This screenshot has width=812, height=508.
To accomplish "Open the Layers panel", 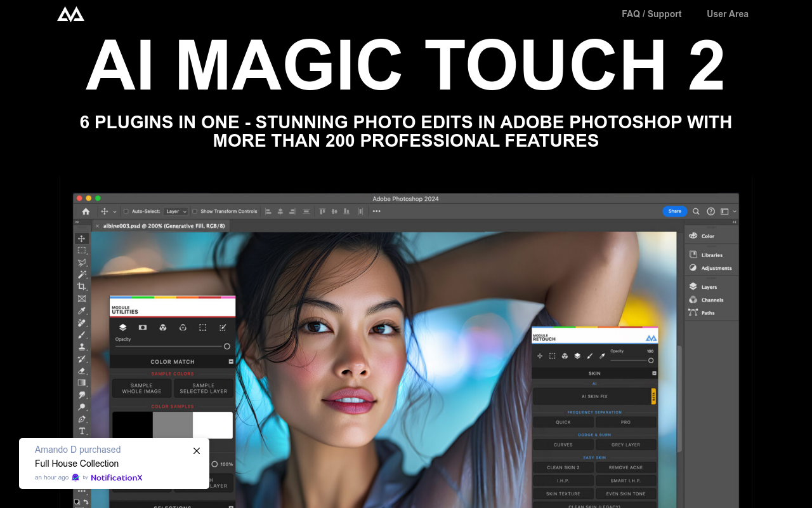I will coord(703,287).
